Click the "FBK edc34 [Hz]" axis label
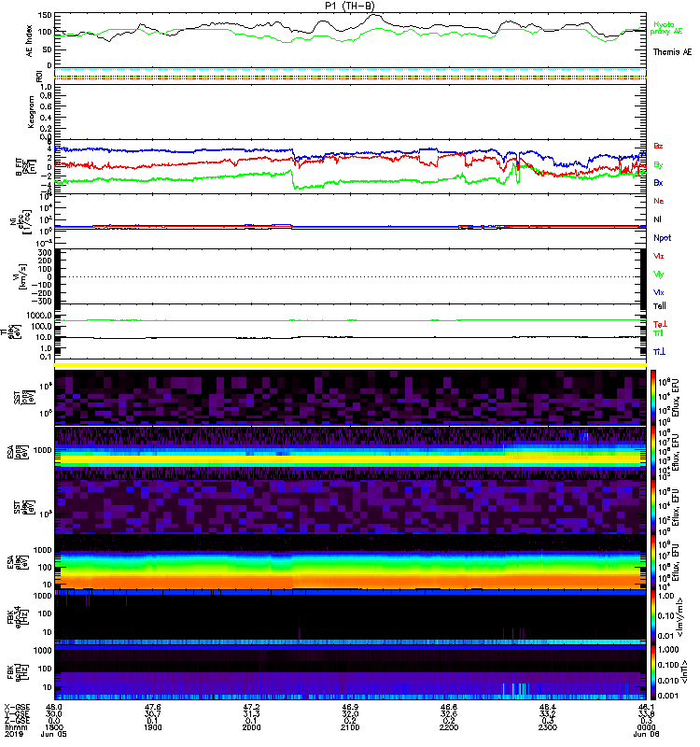This screenshot has height=747, width=700. (17, 617)
